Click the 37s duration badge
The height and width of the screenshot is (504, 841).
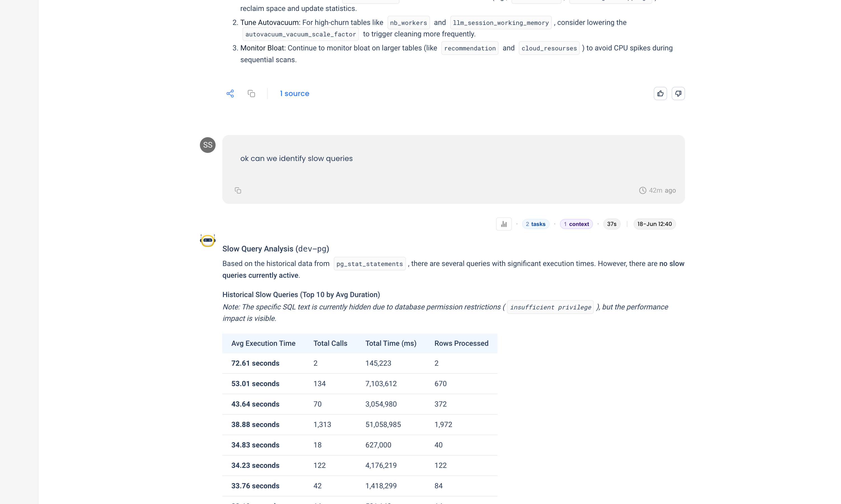click(x=611, y=224)
